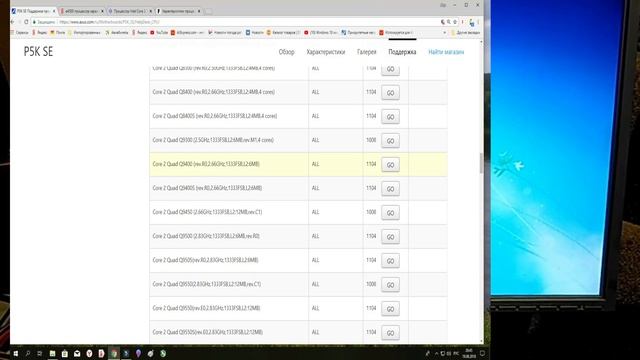This screenshot has height=360, width=640.
Task: Click GO button in highlighted Q9400 row
Action: tap(390, 165)
